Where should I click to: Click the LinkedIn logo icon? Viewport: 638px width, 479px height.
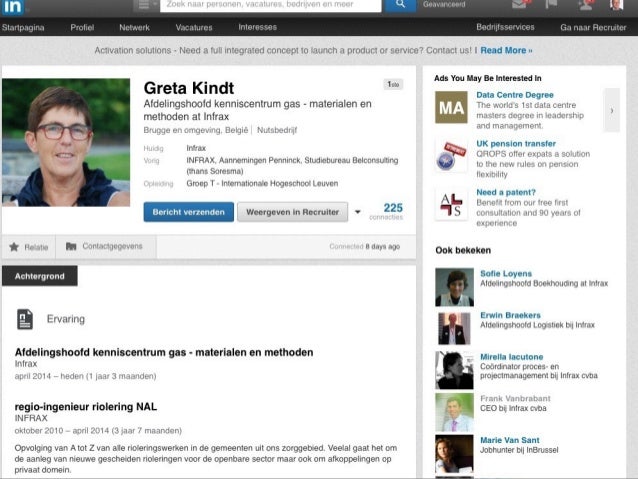coord(12,7)
